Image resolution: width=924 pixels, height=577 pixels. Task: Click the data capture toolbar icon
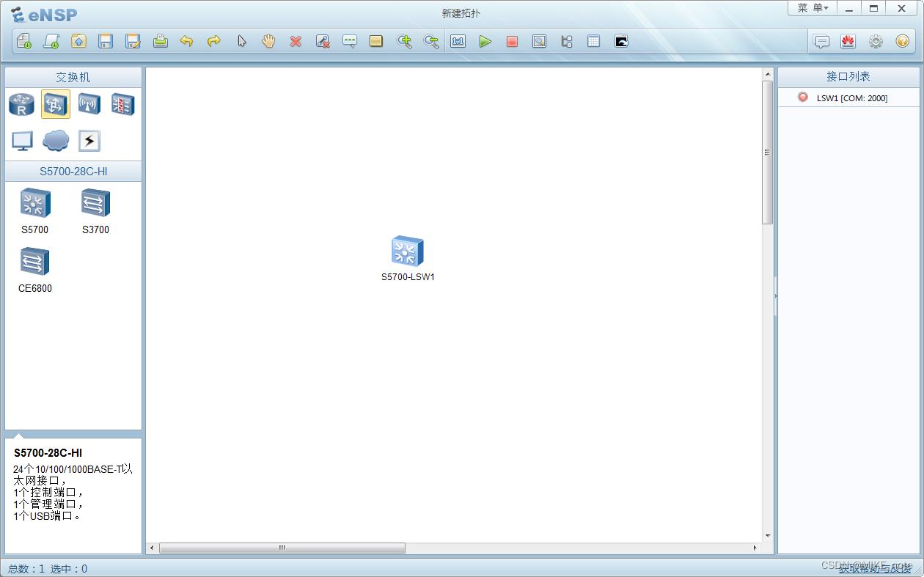coord(539,41)
